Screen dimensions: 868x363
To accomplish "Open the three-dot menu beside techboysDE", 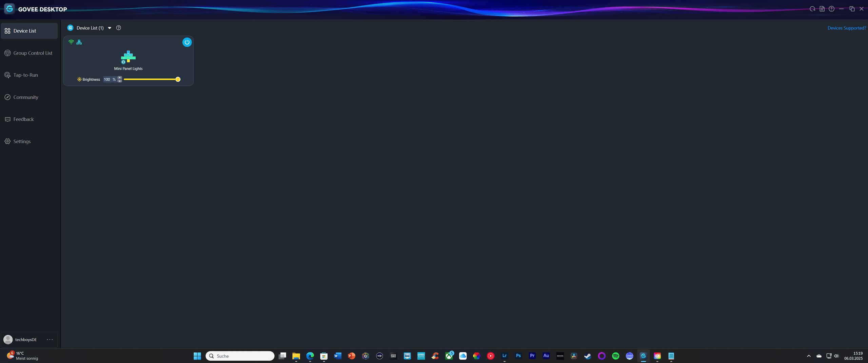I will [50, 340].
